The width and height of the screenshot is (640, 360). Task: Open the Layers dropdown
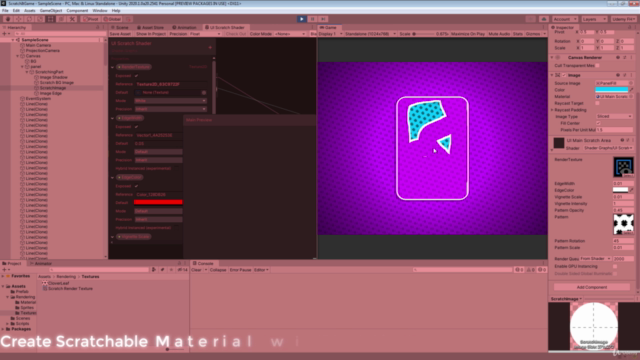pos(594,19)
